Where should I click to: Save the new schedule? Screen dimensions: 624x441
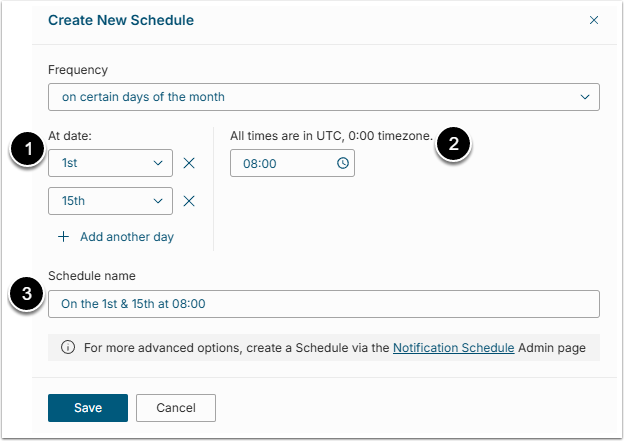coord(88,408)
